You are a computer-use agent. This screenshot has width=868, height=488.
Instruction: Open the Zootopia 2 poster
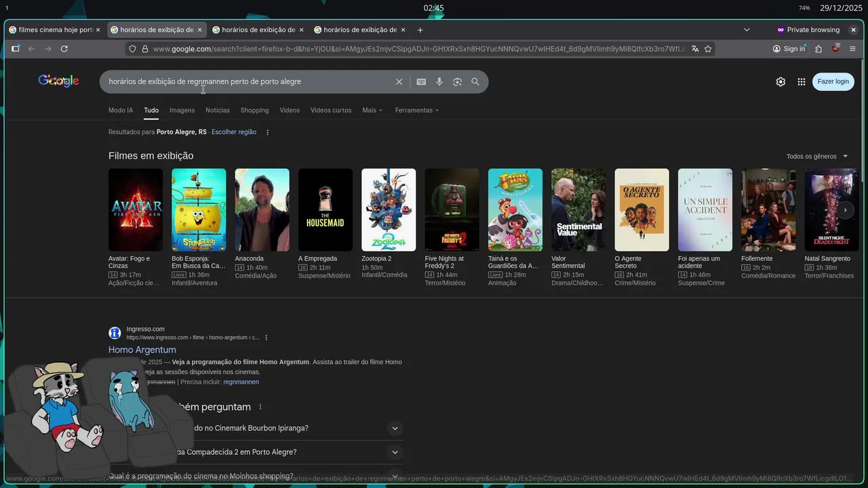(389, 210)
